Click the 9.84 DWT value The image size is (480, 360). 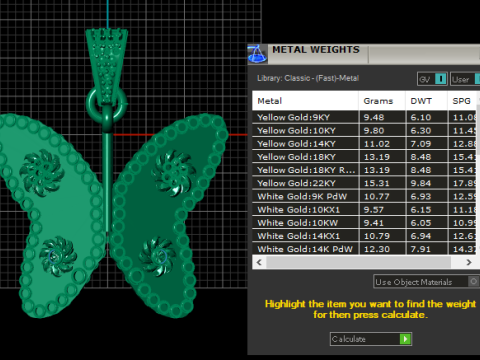coord(421,183)
